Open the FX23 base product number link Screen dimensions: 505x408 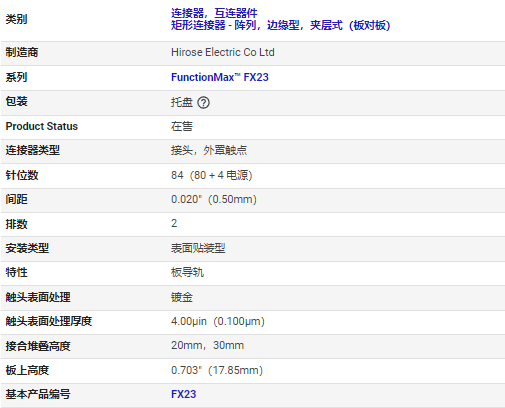184,394
